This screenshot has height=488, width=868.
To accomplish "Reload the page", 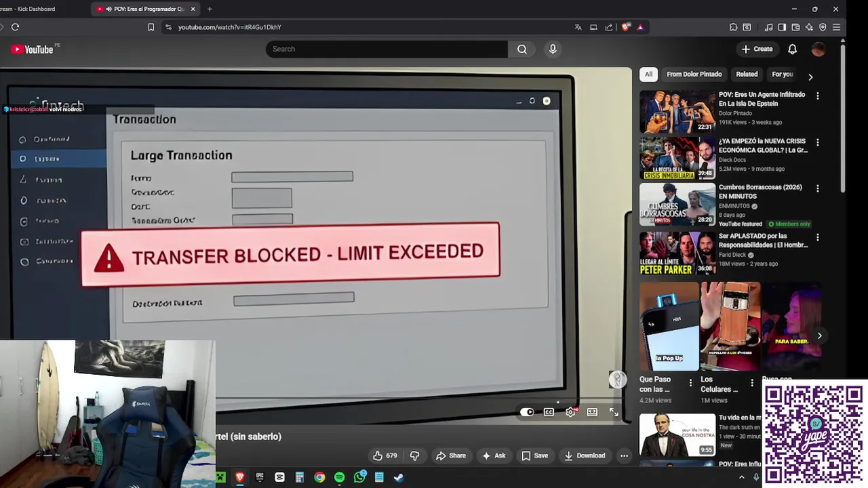I will (15, 27).
